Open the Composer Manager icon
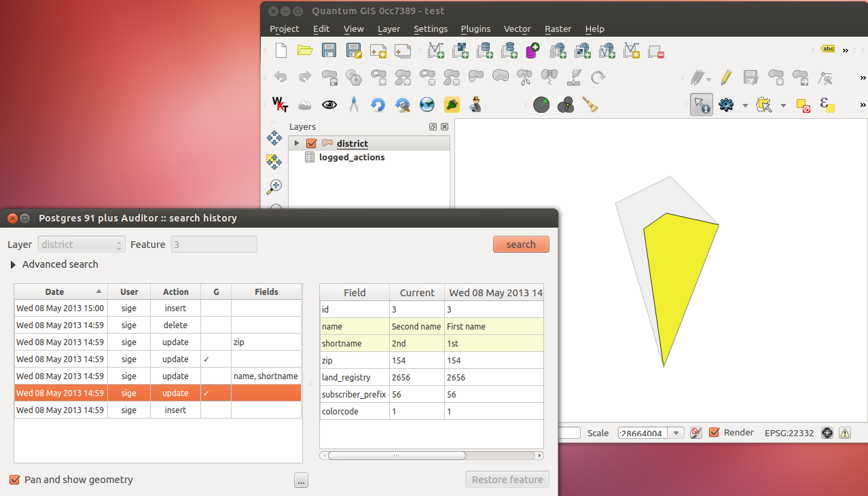Viewport: 868px width, 496px height. [403, 50]
